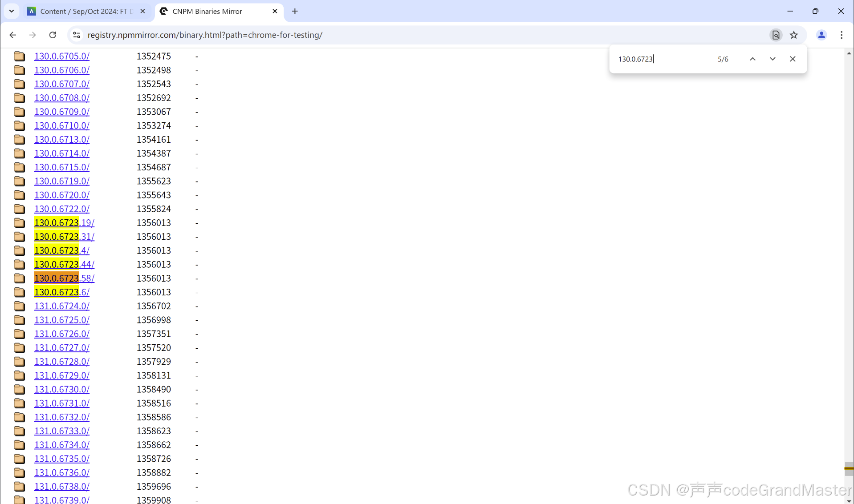This screenshot has width=854, height=504.
Task: Open folder link 130.0.6719.0/
Action: pyautogui.click(x=62, y=181)
